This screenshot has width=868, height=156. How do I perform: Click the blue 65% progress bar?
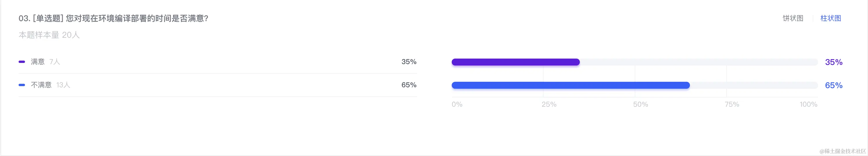click(x=571, y=86)
